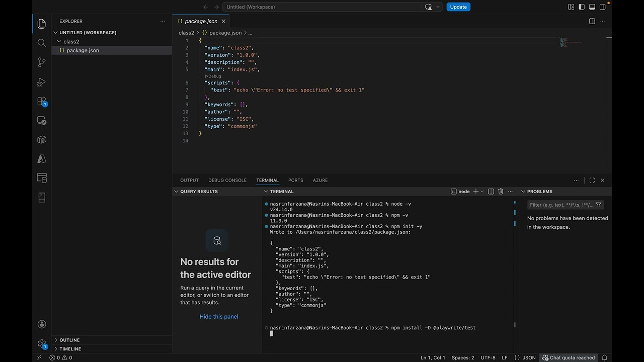Switch to the Azure panel tab
This screenshot has height=362, width=644.
[x=320, y=180]
